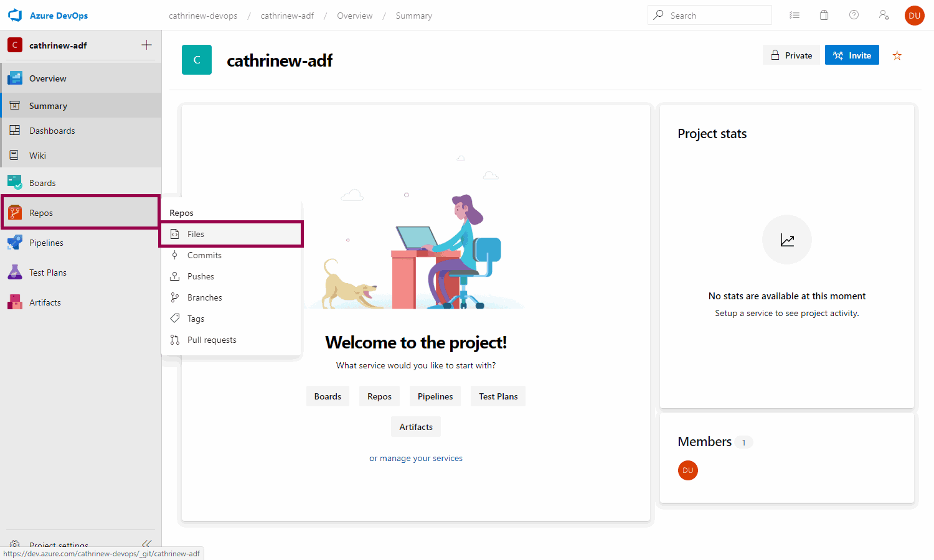This screenshot has width=934, height=560.
Task: Click the Azure DevOps logo icon
Action: [15, 16]
